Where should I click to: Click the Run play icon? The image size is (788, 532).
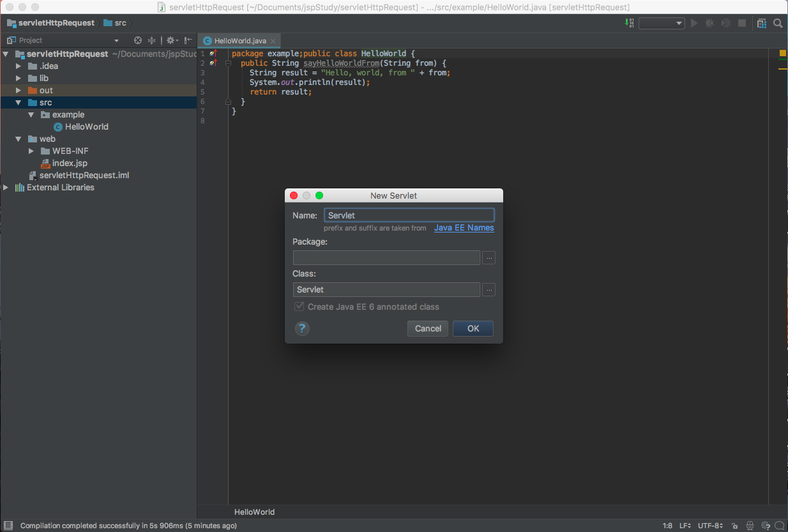(x=695, y=23)
